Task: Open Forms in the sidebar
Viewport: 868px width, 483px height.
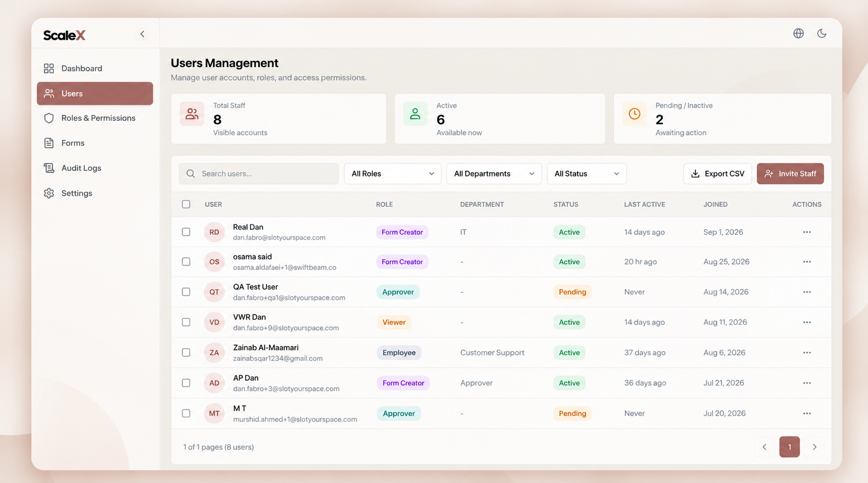Action: tap(95, 143)
